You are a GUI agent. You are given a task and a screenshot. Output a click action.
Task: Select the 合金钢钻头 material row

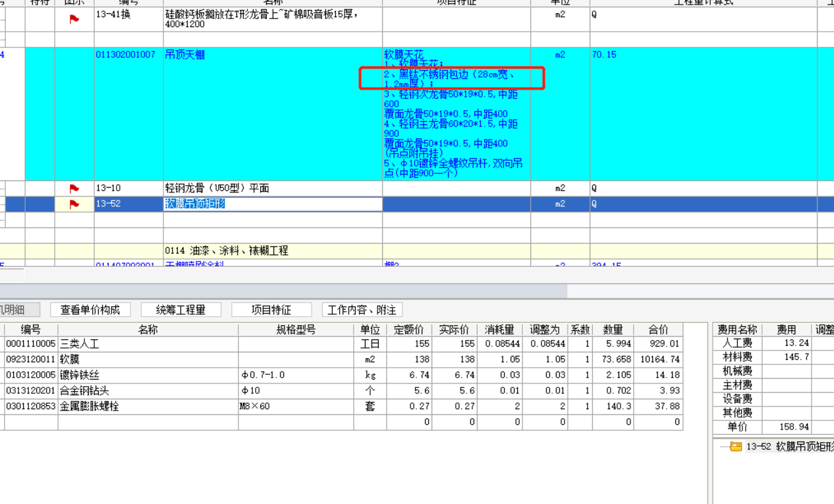click(x=85, y=391)
